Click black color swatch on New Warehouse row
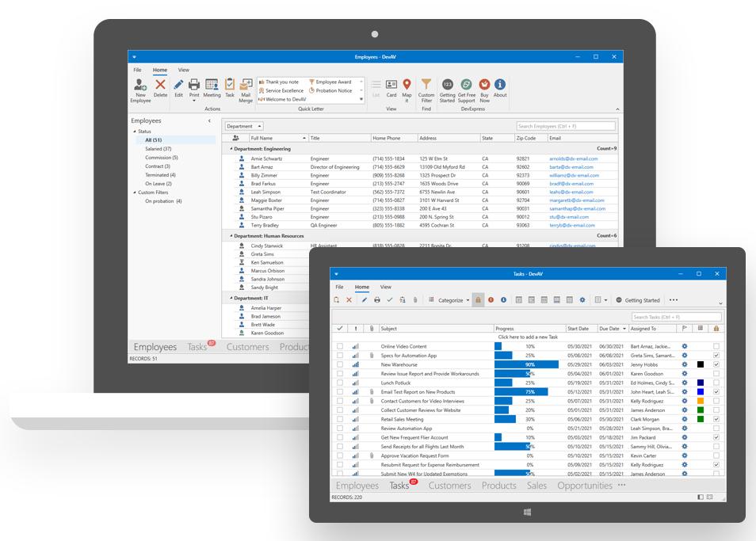This screenshot has height=541, width=756. point(700,364)
